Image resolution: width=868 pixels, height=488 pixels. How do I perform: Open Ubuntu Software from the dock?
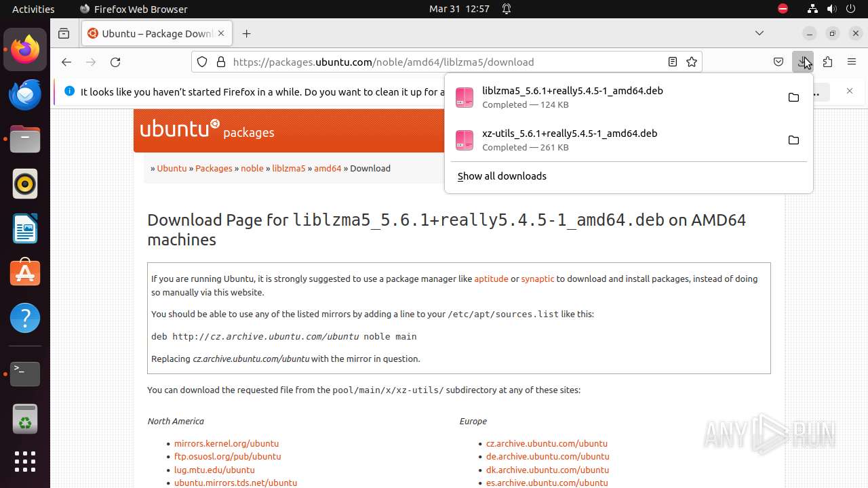click(25, 274)
